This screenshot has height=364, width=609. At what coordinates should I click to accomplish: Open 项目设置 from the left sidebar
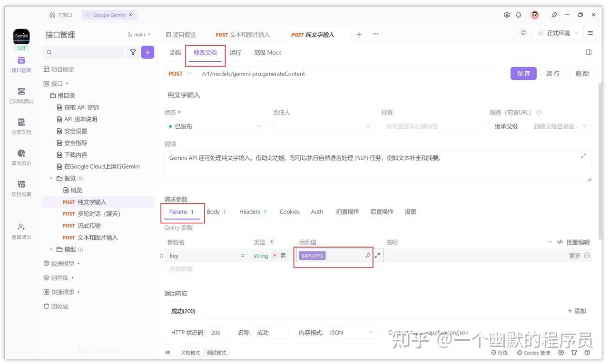21,187
